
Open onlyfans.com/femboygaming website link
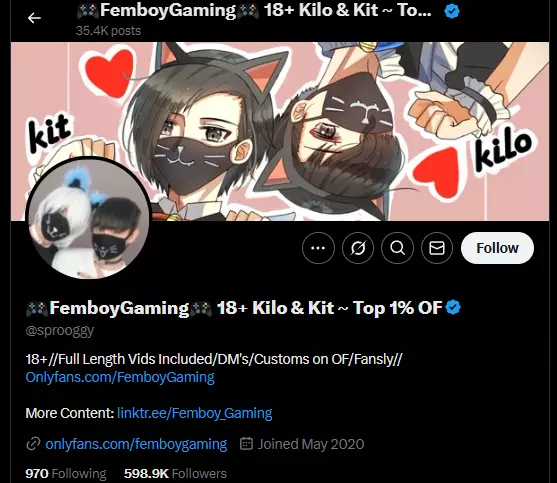click(x=136, y=444)
